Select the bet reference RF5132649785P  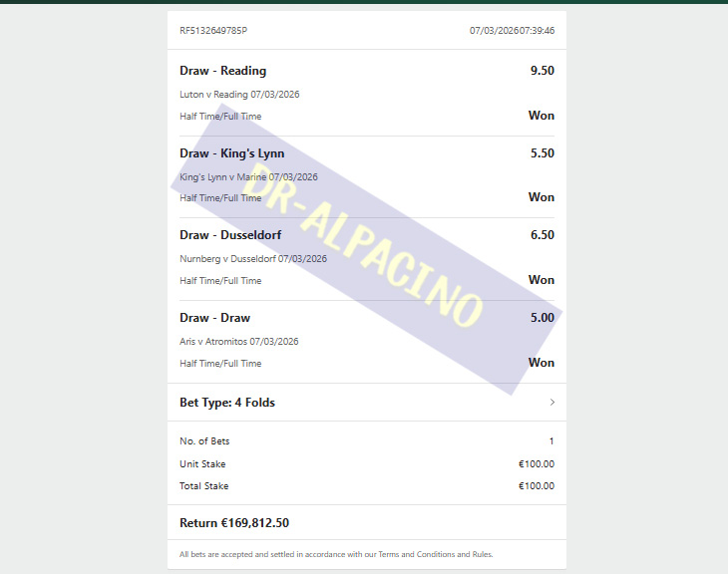click(213, 31)
